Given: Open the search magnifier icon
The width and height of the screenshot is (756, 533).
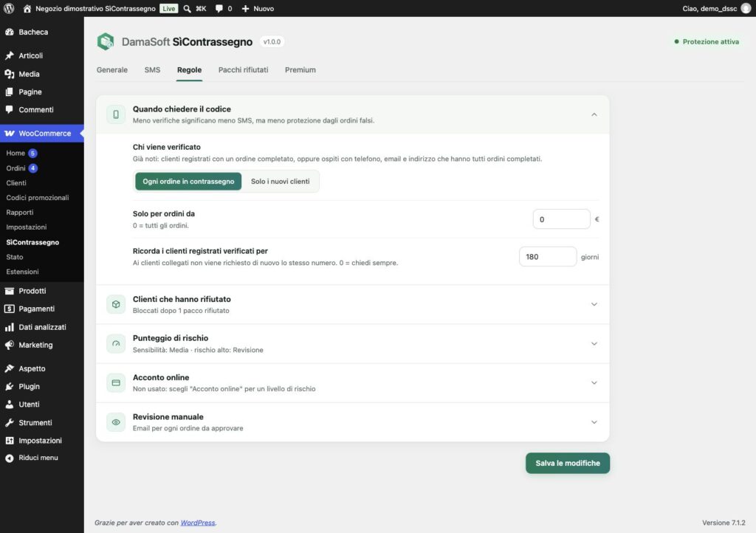Looking at the screenshot, I should 187,9.
